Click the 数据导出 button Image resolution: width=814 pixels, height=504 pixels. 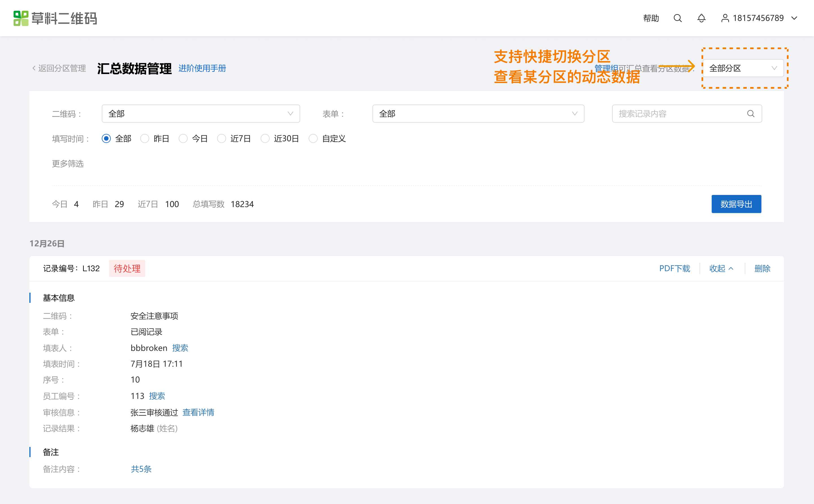pos(736,204)
